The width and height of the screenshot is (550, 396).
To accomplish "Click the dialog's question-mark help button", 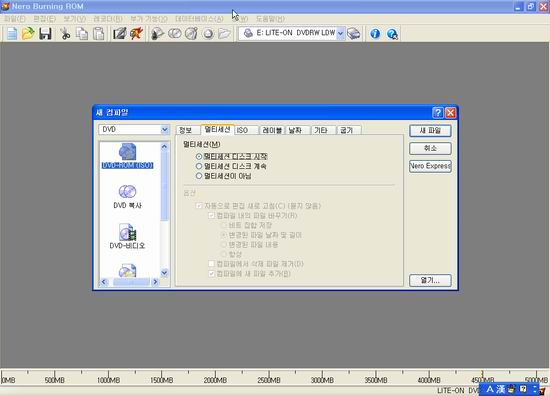I will click(x=438, y=113).
